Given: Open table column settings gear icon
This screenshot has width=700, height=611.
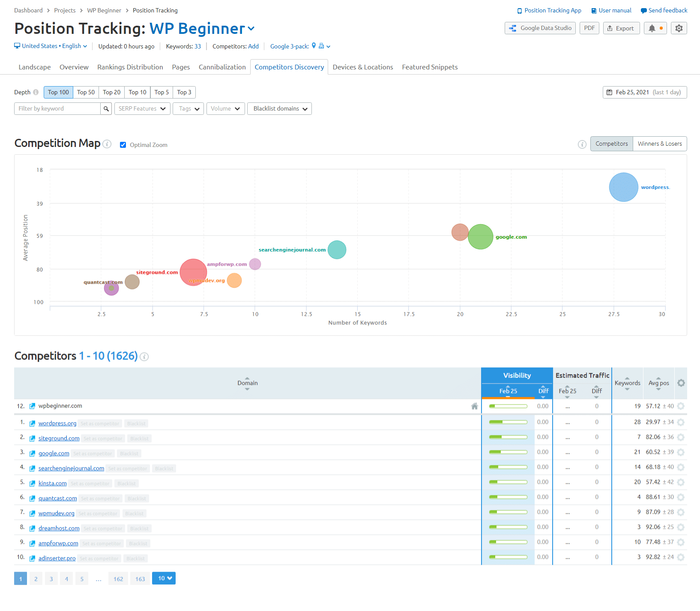Looking at the screenshot, I should click(x=681, y=383).
